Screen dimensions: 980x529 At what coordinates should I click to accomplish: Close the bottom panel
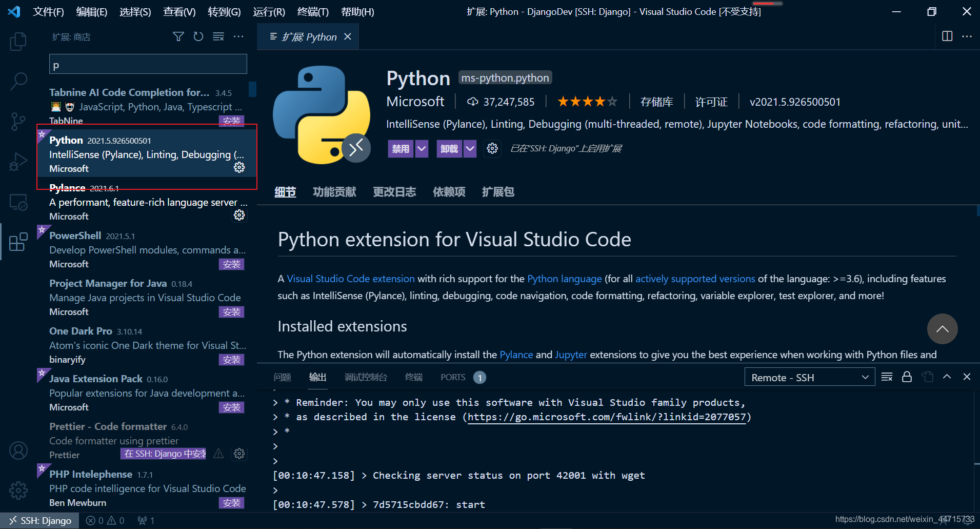click(967, 377)
